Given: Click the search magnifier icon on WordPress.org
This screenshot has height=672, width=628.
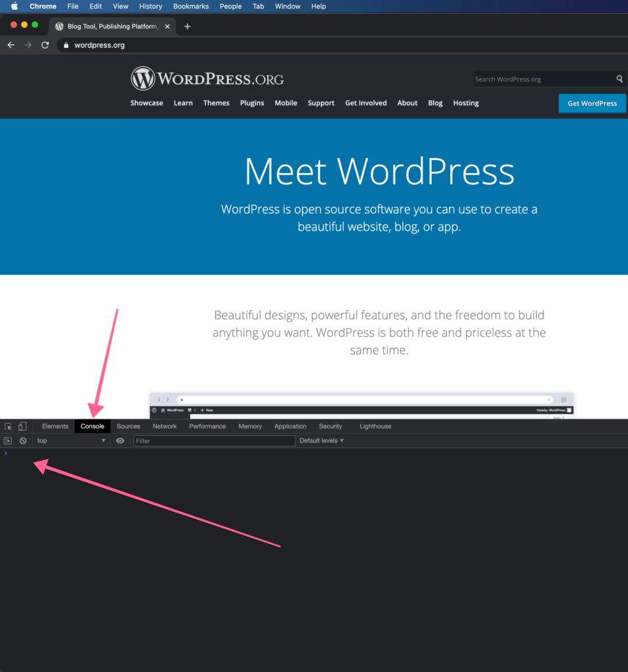Looking at the screenshot, I should tap(619, 79).
